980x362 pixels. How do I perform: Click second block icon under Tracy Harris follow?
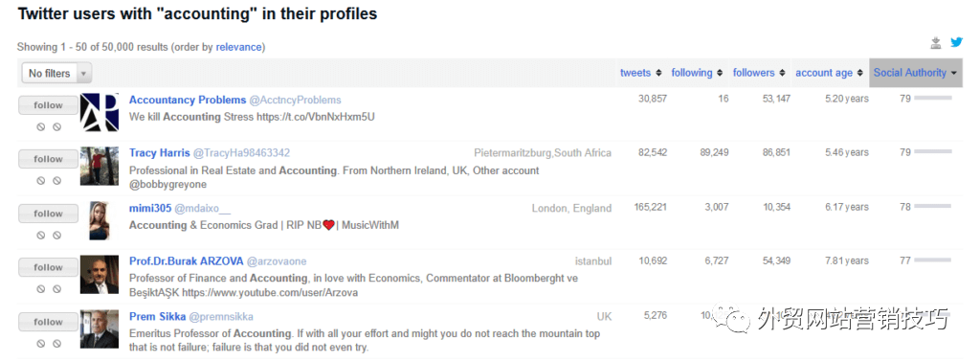[x=56, y=181]
